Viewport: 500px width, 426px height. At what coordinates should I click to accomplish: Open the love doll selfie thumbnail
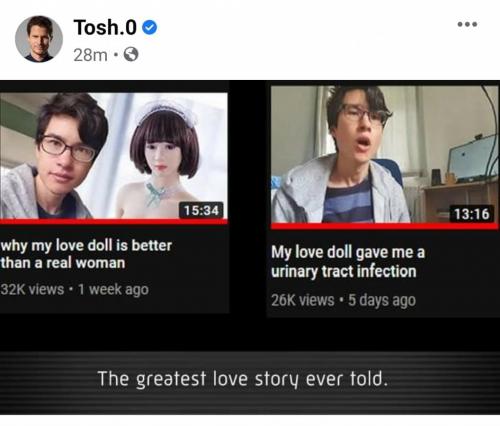coord(113,156)
